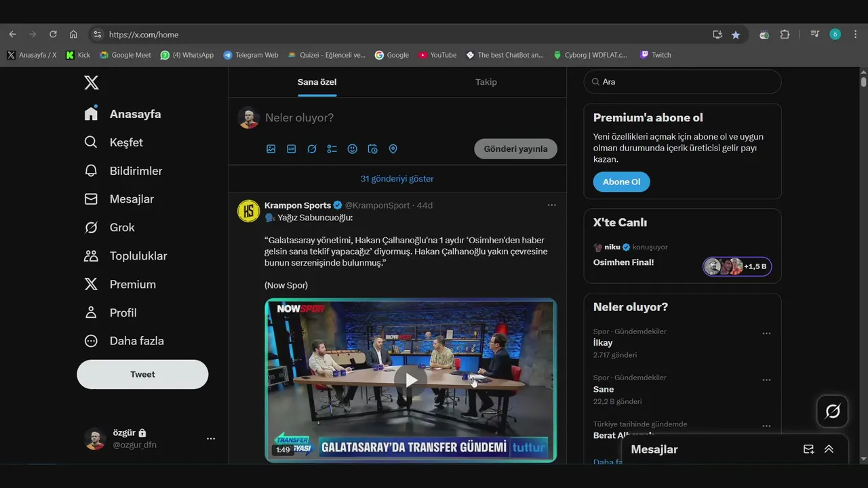
Task: Open Grok from sidebar
Action: click(109, 228)
